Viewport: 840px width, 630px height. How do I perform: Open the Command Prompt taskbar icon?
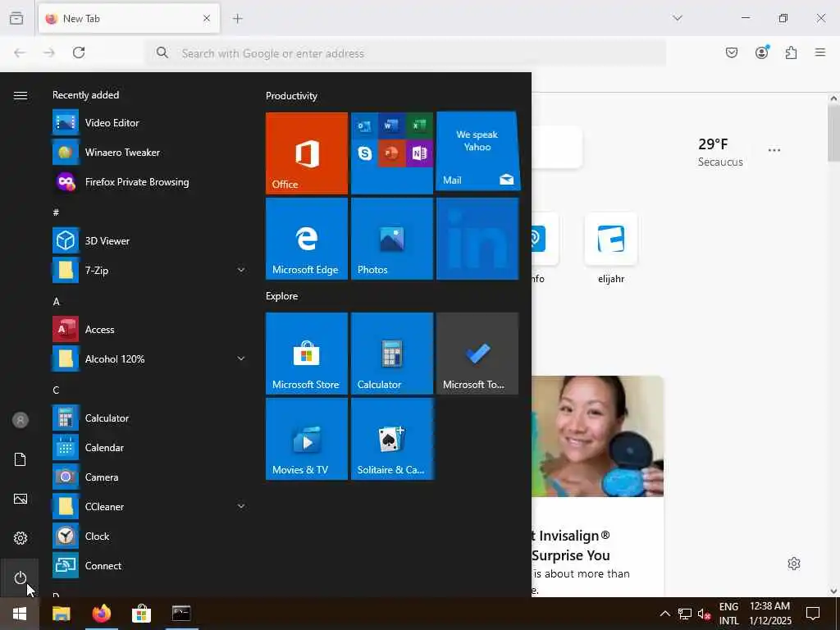[181, 614]
